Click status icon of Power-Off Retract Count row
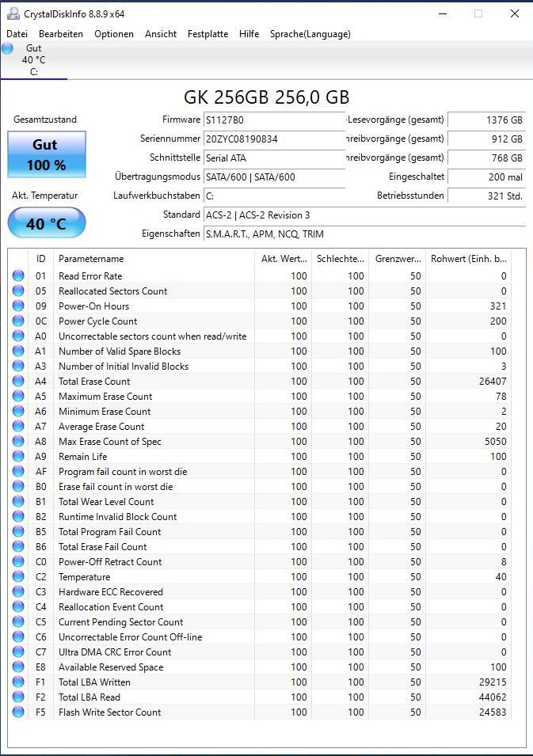 (18, 562)
